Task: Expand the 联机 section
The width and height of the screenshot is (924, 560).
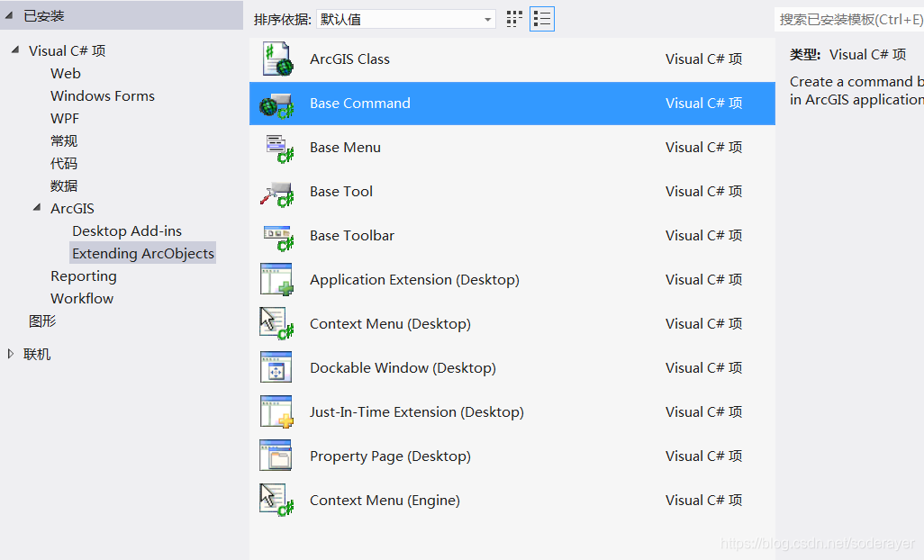Action: [x=11, y=354]
